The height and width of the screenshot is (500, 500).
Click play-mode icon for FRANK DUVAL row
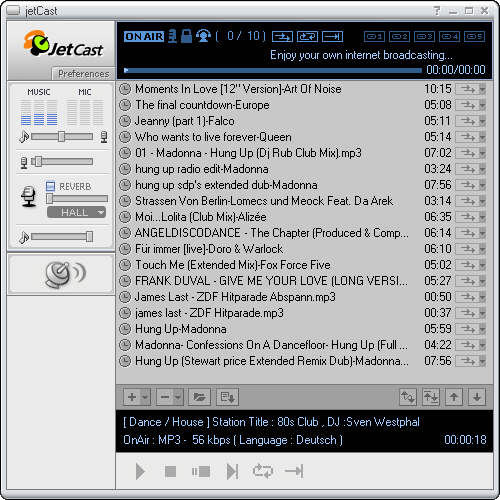(x=468, y=281)
